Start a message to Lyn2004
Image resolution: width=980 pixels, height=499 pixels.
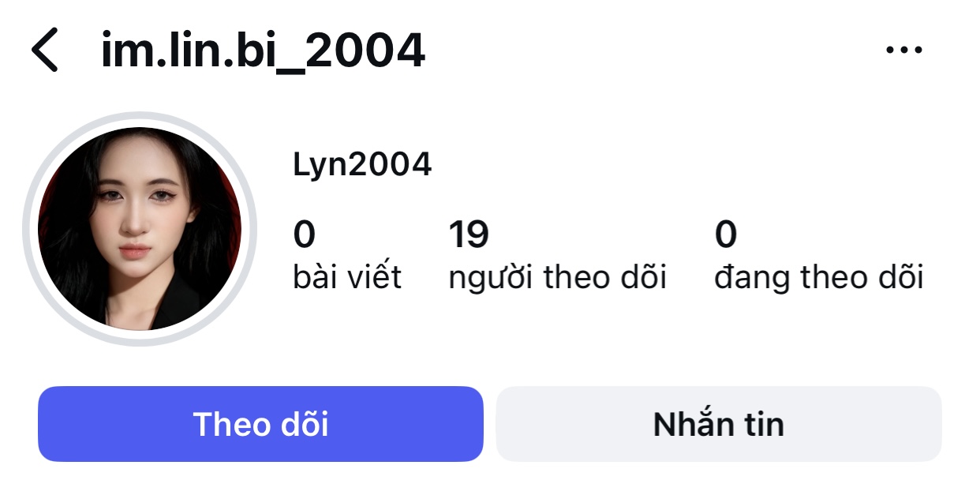[718, 424]
